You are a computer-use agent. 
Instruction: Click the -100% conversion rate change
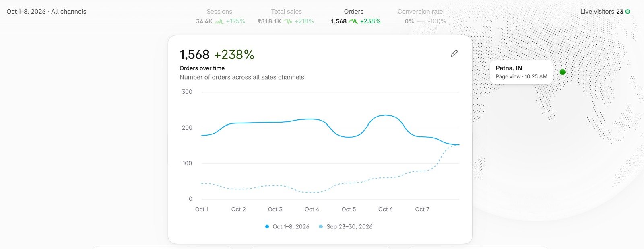(437, 21)
